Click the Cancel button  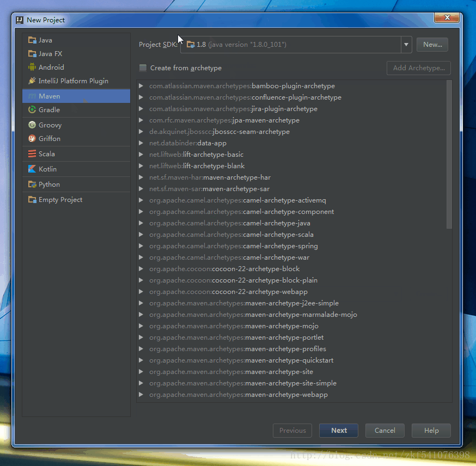pyautogui.click(x=385, y=430)
